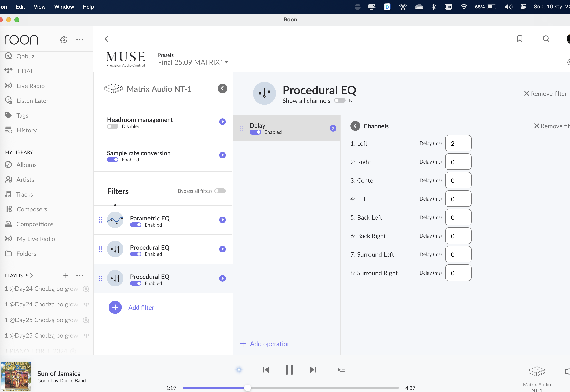
Task: Turn on Show all channels
Action: 340,100
